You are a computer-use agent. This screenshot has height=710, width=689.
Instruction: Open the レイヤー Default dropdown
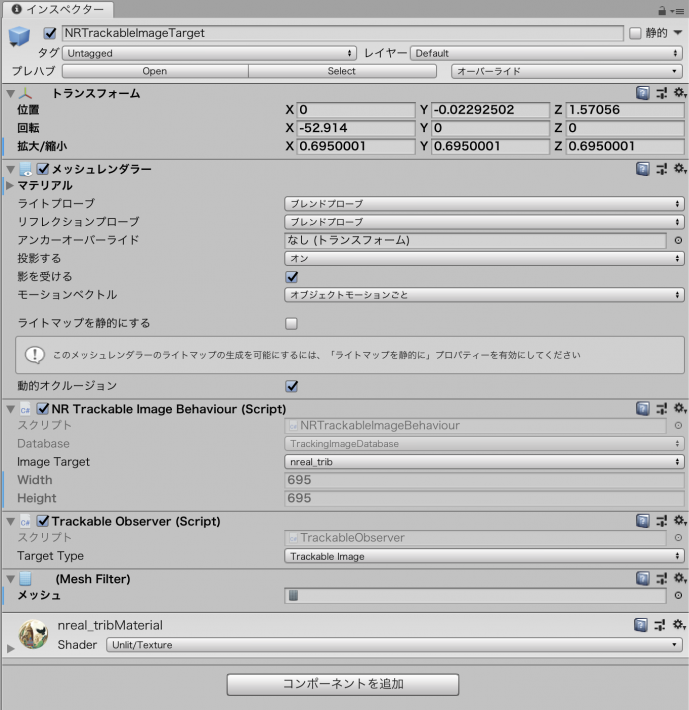coord(546,53)
